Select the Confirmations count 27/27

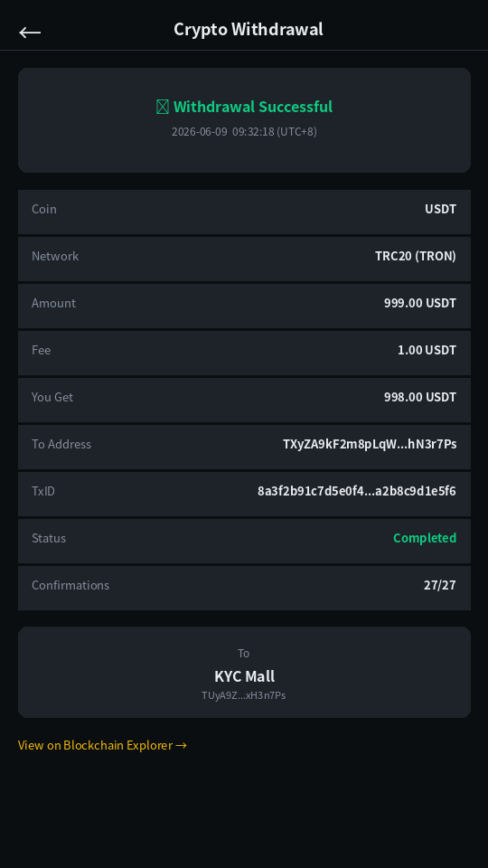tap(440, 585)
